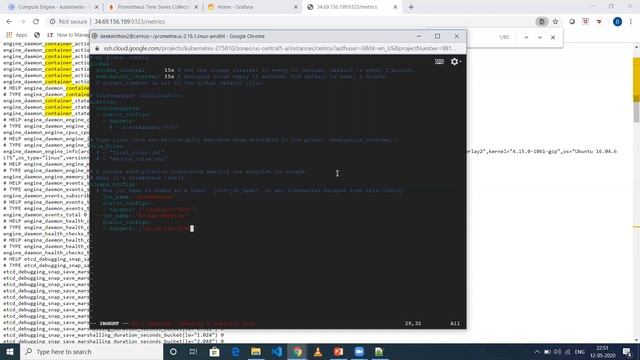Reload the metrics page

36,22
